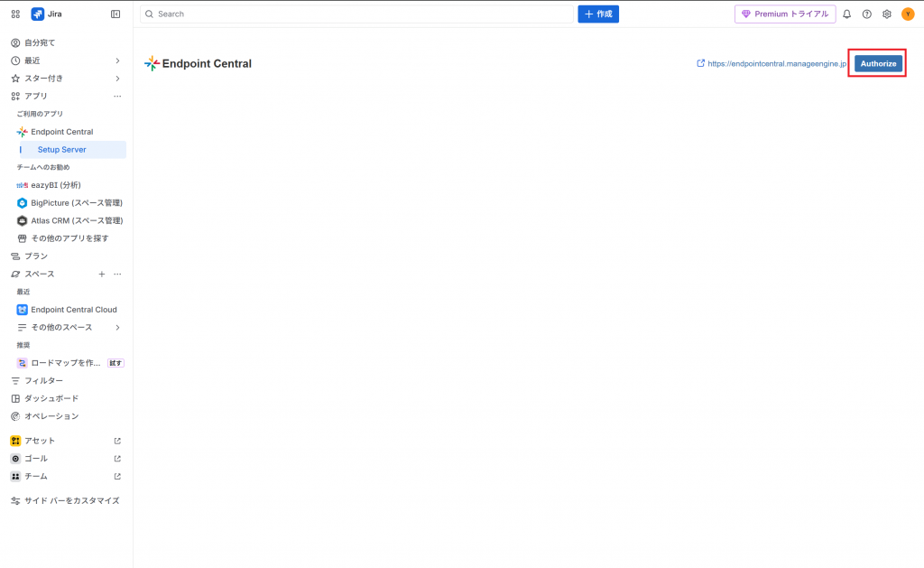Image resolution: width=924 pixels, height=568 pixels.
Task: Click the Endpoint Central logo in the page header
Action: point(152,64)
